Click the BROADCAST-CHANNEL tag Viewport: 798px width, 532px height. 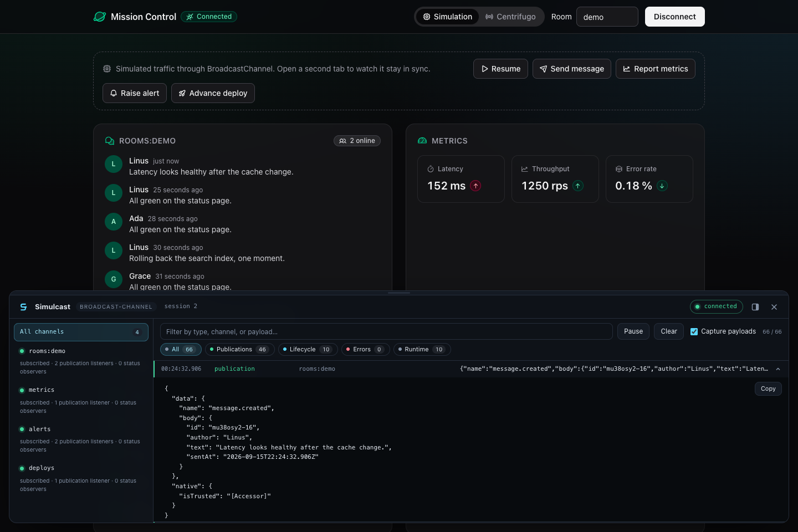(x=116, y=306)
